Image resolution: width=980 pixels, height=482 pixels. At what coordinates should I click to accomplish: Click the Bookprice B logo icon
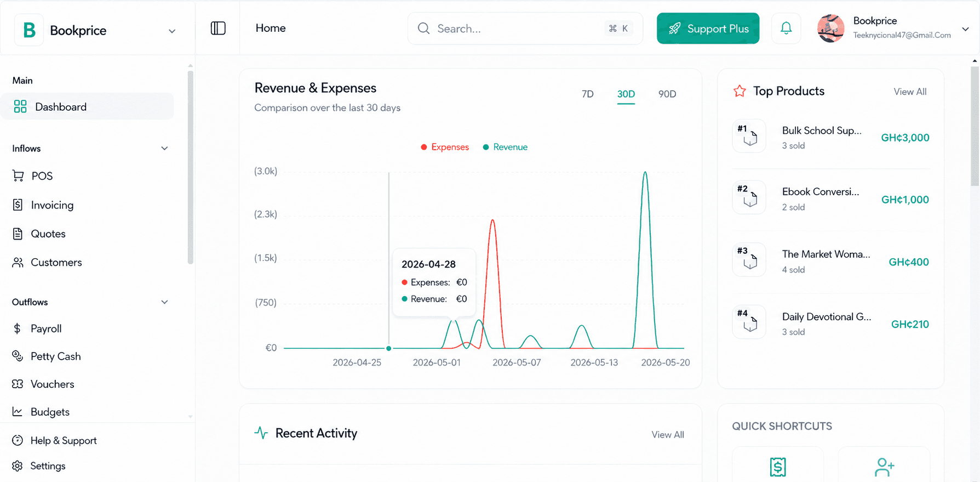pos(29,30)
